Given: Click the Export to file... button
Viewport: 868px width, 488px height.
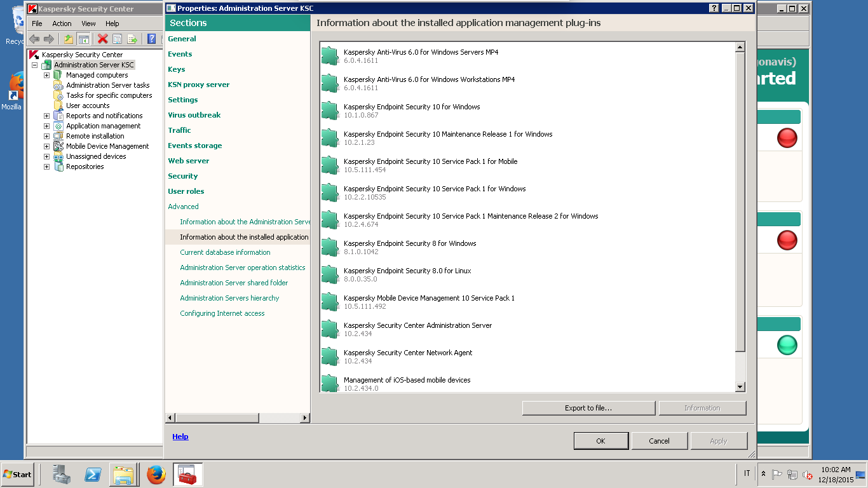Looking at the screenshot, I should coord(588,408).
